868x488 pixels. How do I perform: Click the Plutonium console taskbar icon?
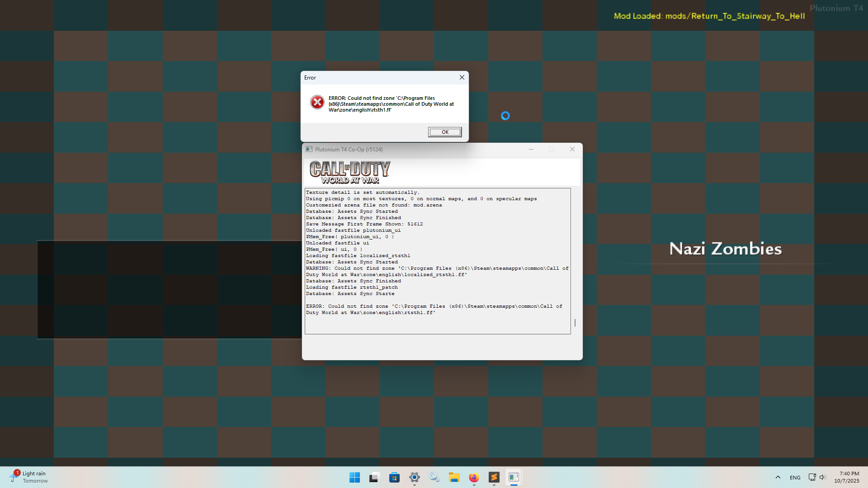pyautogui.click(x=514, y=478)
